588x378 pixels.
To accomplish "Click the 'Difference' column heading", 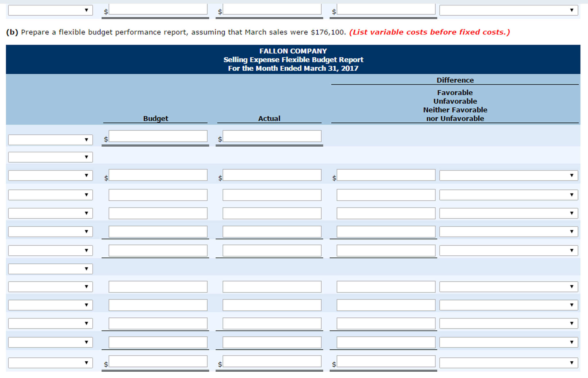I will tap(455, 80).
